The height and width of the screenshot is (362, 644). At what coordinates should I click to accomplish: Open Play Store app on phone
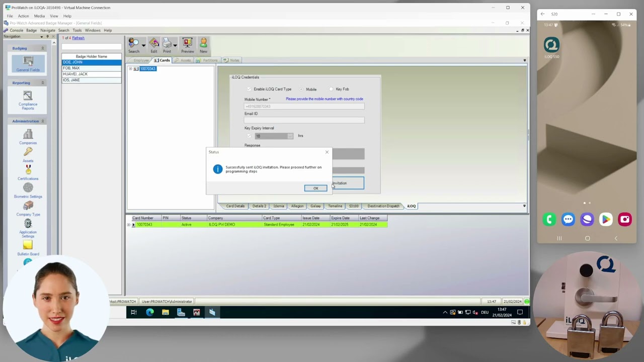coord(606,219)
